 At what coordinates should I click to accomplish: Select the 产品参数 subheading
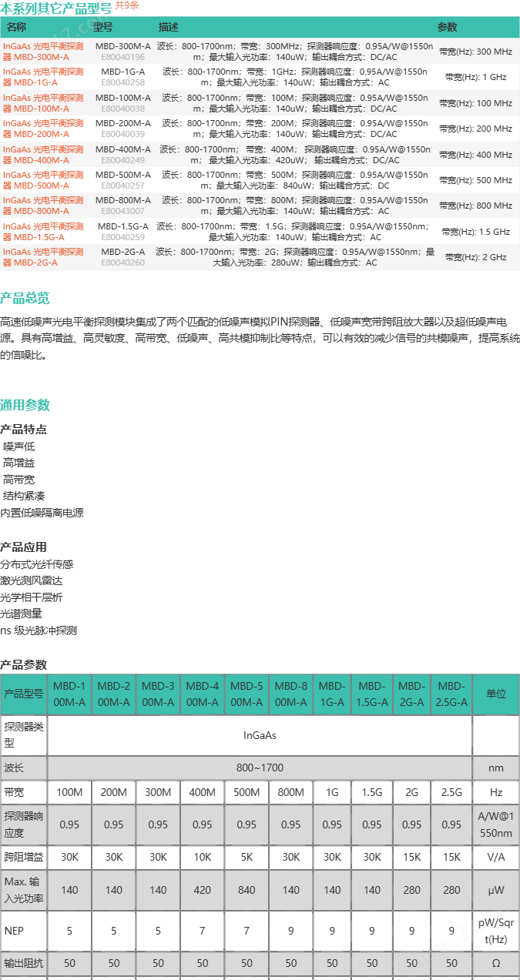tap(23, 665)
